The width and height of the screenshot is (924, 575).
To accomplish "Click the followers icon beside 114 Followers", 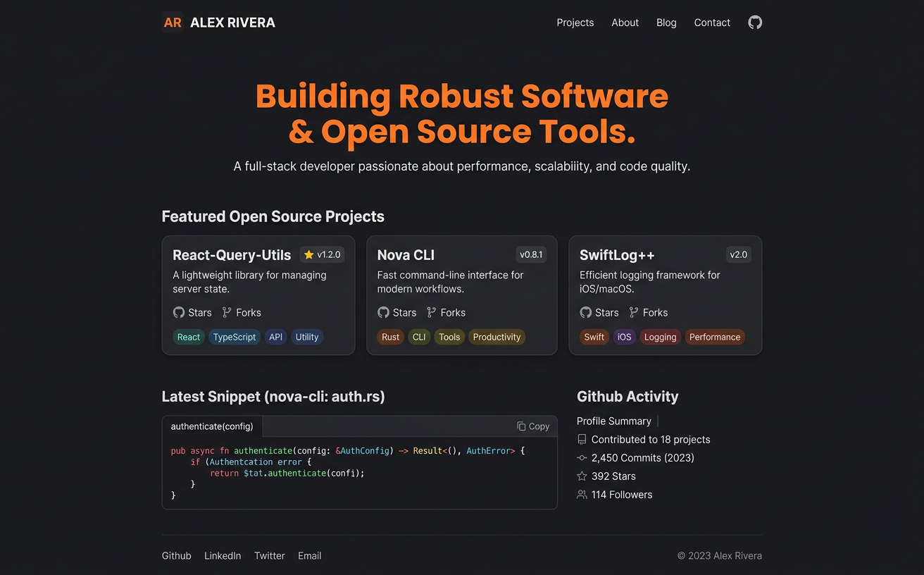I will 582,495.
